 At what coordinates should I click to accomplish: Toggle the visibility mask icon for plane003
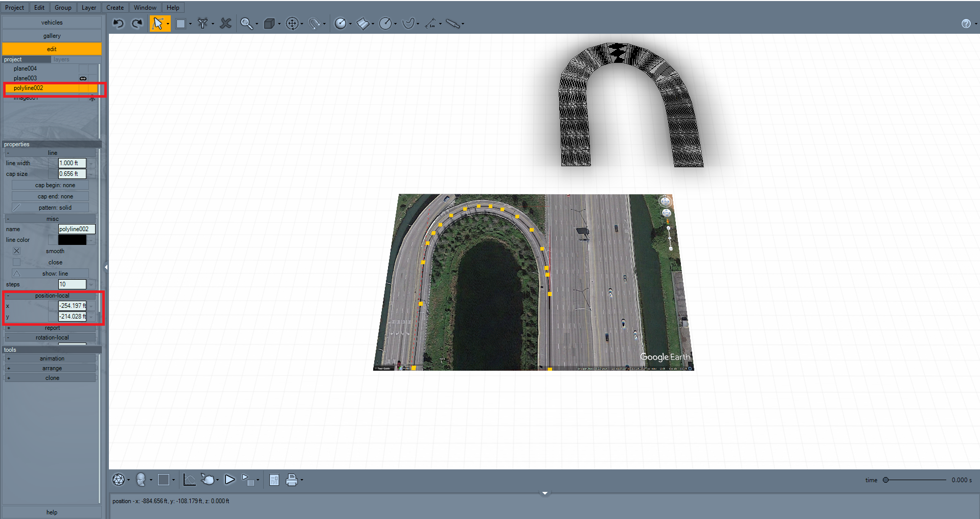tap(83, 78)
